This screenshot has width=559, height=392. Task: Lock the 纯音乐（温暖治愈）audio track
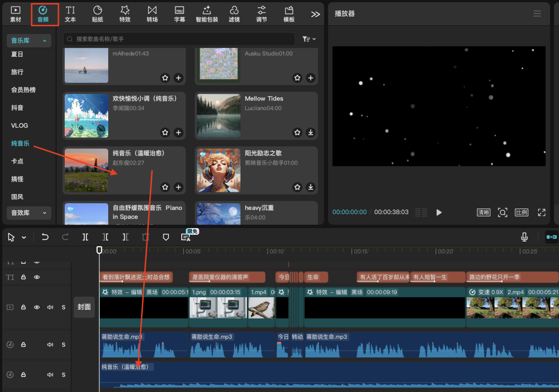click(x=23, y=374)
